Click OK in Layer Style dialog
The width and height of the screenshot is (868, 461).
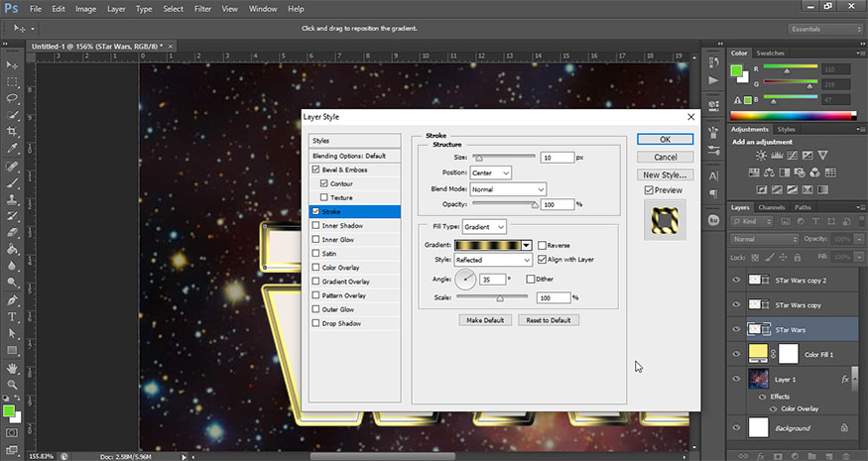(x=665, y=139)
